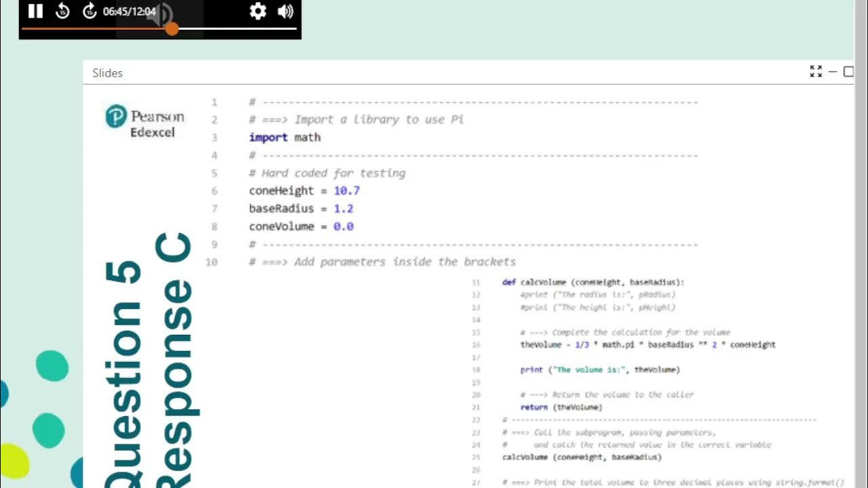Screen dimensions: 868x488
Task: Click the 06:45/12:04 time display
Action: coord(130,12)
